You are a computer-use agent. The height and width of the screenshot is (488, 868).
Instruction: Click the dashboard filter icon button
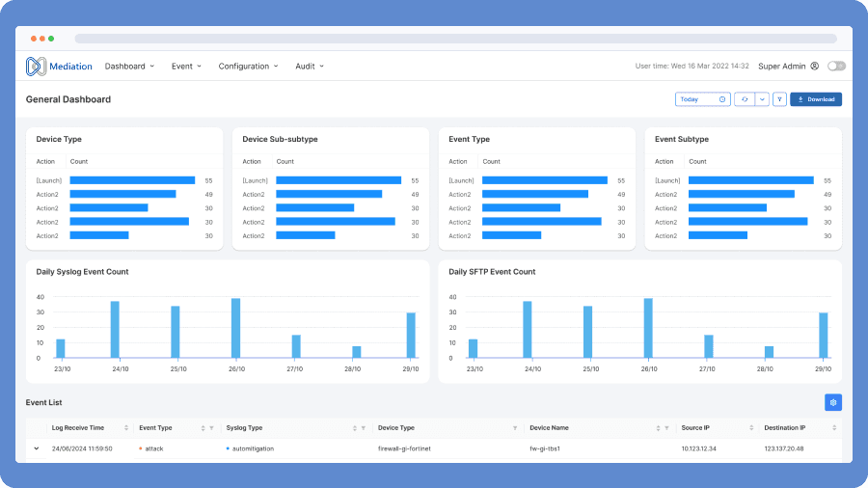pyautogui.click(x=779, y=99)
